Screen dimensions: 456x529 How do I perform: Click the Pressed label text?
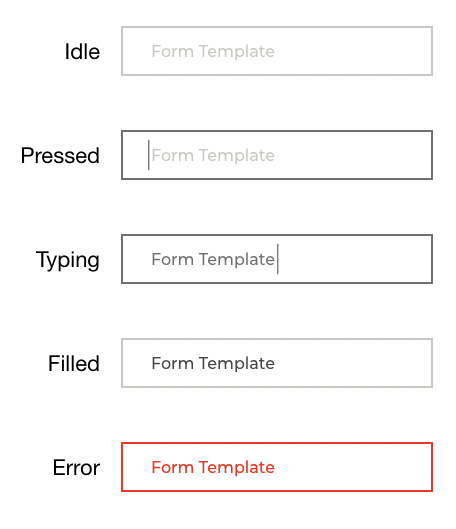[60, 156]
